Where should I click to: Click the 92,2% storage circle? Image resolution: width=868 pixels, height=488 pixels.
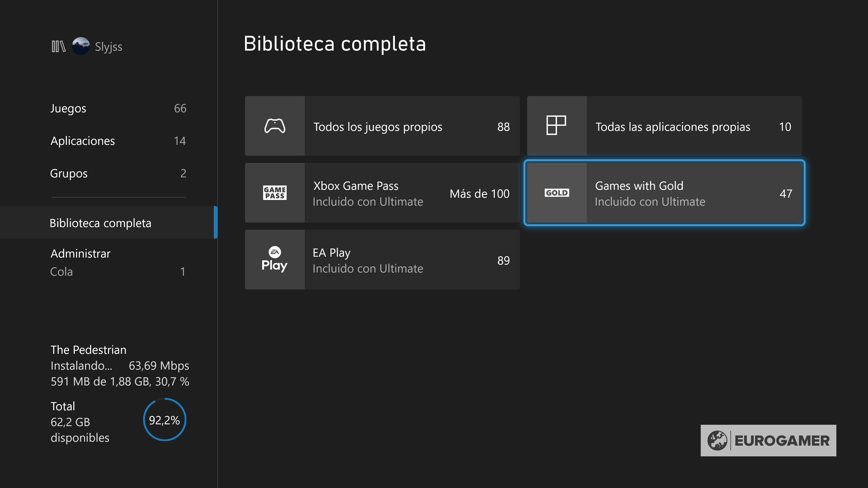[164, 420]
